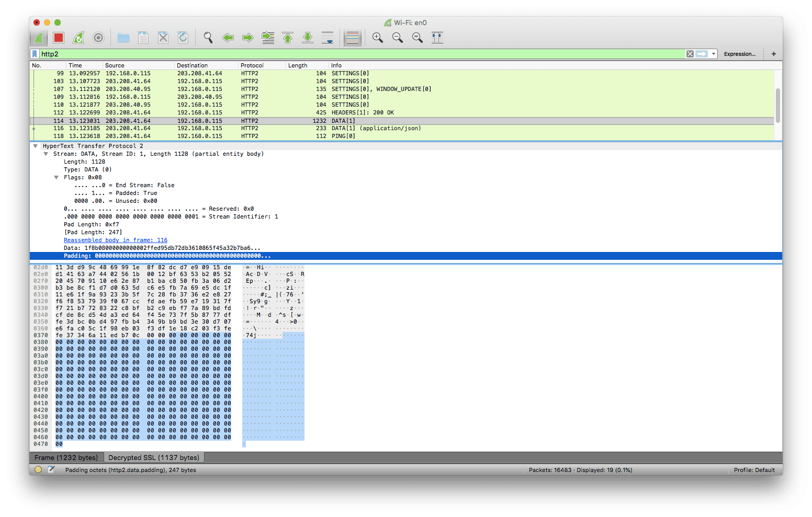Select the highlighted Padding field
Screen dimensions: 812x517
406,256
